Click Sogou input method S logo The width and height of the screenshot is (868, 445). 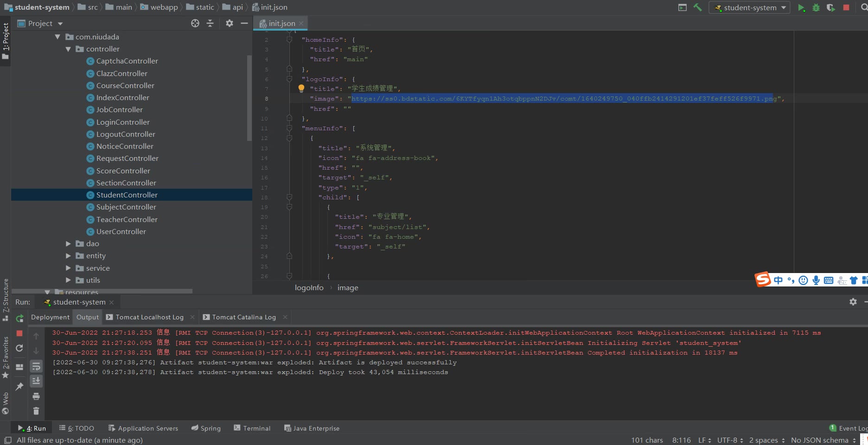[x=763, y=279]
